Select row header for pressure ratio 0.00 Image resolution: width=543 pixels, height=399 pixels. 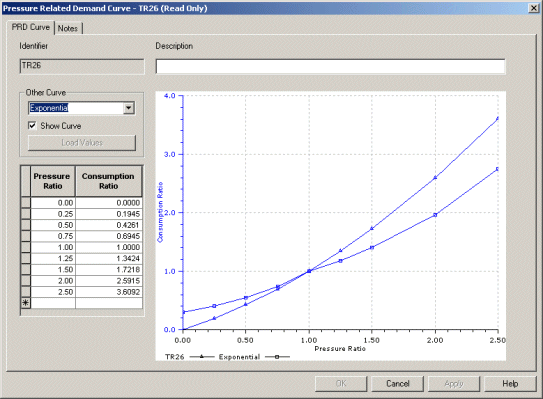tap(26, 203)
